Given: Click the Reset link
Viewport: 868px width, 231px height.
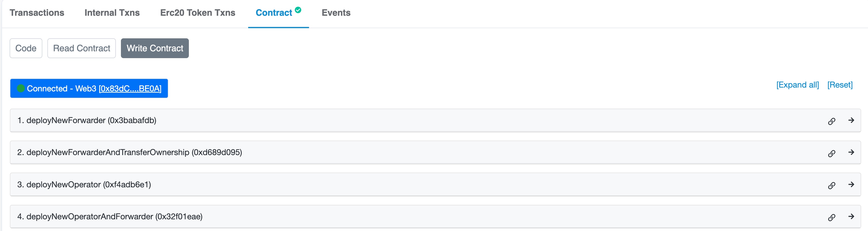Looking at the screenshot, I should (840, 85).
